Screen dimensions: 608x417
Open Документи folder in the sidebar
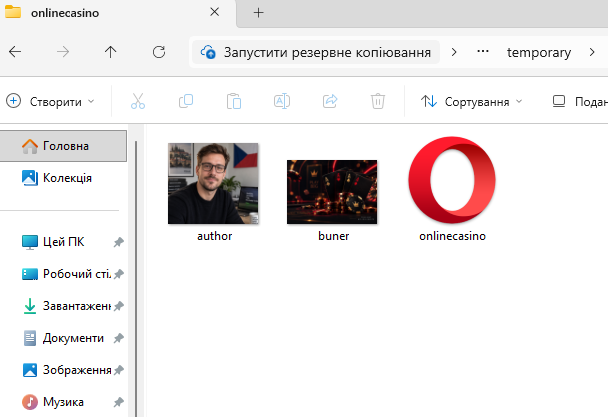coord(63,338)
